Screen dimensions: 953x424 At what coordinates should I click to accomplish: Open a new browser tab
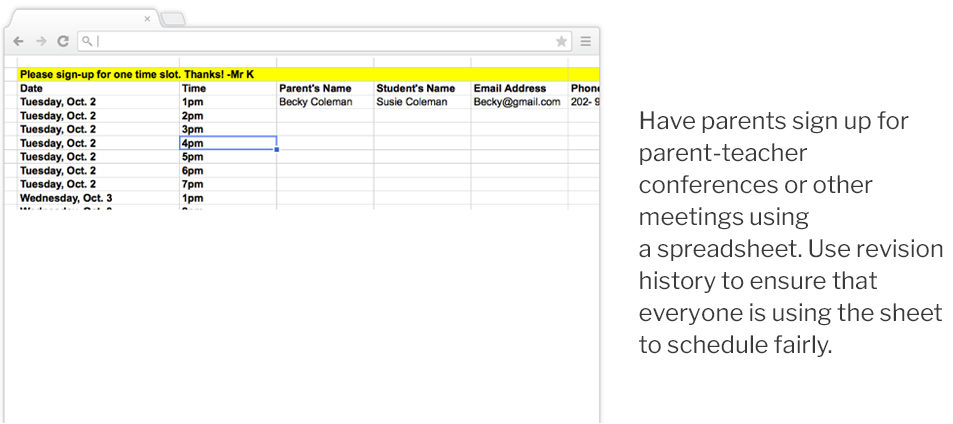point(172,19)
